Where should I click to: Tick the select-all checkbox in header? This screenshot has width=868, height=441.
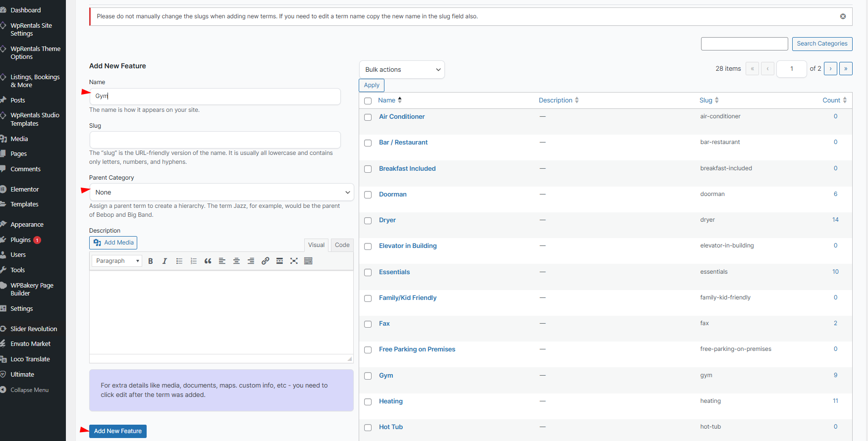click(x=368, y=101)
